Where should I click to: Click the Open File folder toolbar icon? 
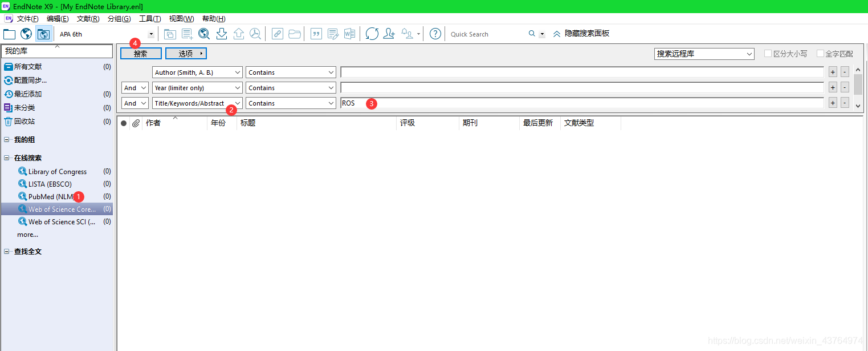(295, 34)
